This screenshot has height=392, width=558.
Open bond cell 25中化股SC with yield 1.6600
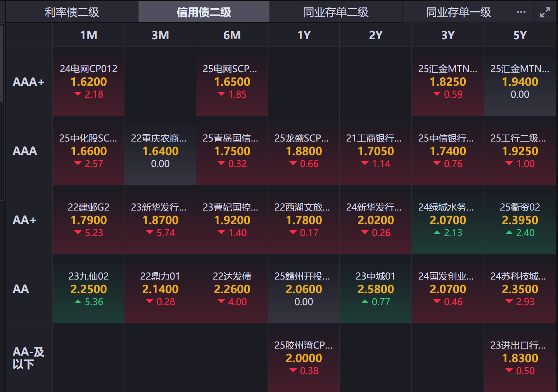88,151
